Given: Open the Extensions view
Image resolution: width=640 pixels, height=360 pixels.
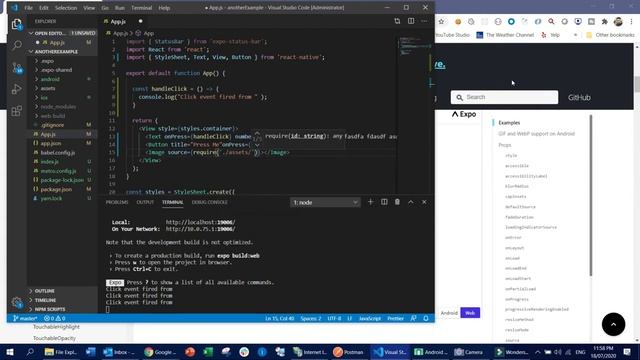Looking at the screenshot, I should pos(17,111).
